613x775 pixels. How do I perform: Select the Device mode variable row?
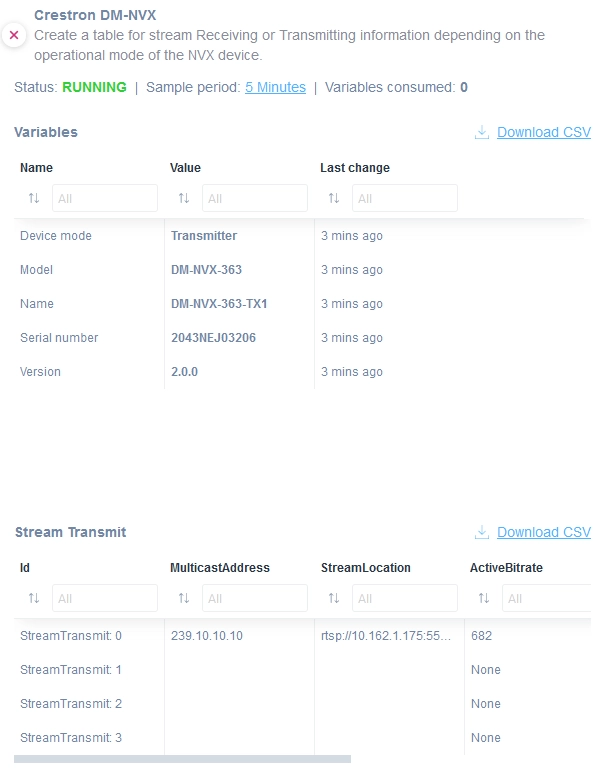tap(302, 236)
